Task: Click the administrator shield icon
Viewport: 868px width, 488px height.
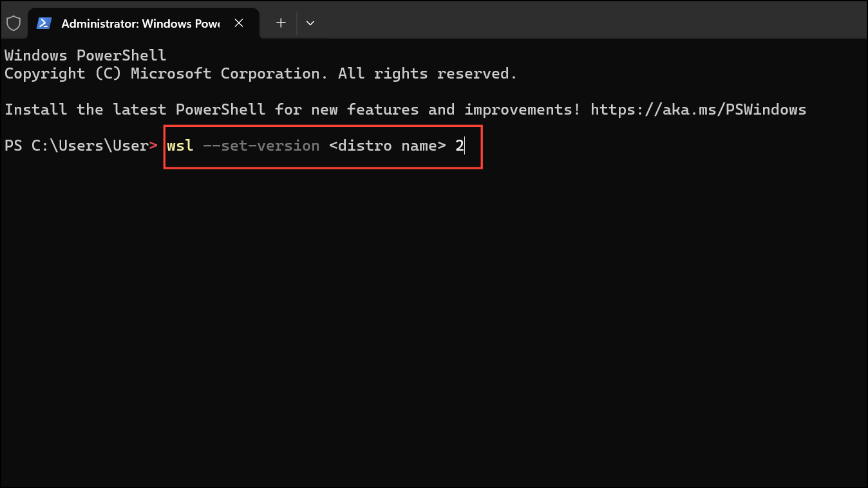Action: [14, 23]
